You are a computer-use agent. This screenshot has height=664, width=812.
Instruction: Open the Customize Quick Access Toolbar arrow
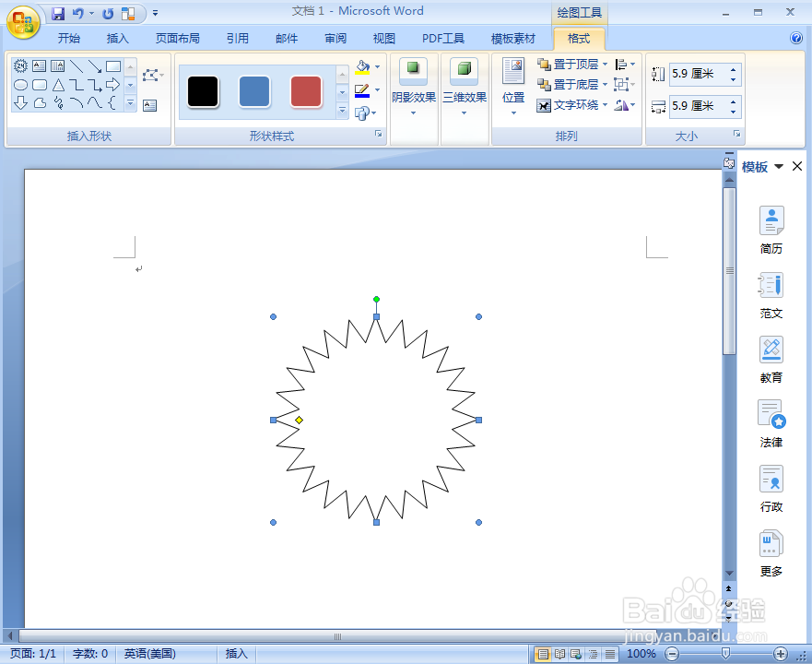[155, 14]
